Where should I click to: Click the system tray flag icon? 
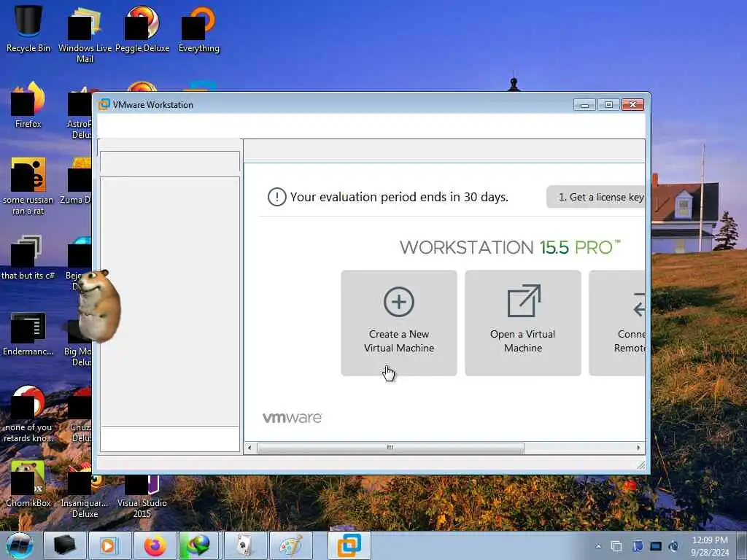click(x=638, y=546)
